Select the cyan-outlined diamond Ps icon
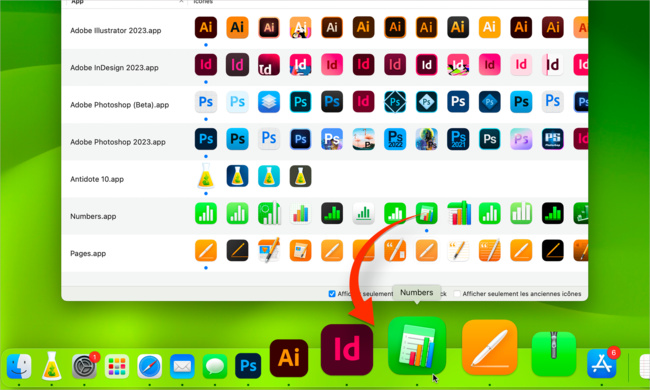The height and width of the screenshot is (390, 650). [x=395, y=102]
